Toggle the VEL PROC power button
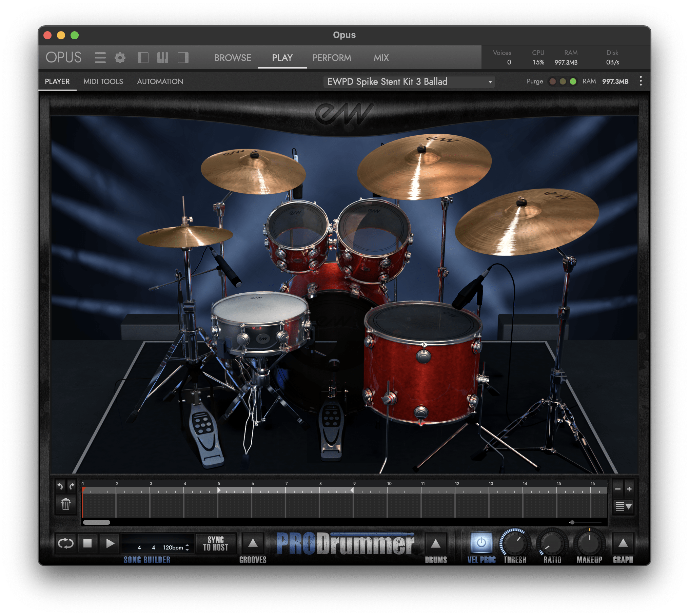Image resolution: width=689 pixels, height=616 pixels. tap(481, 543)
